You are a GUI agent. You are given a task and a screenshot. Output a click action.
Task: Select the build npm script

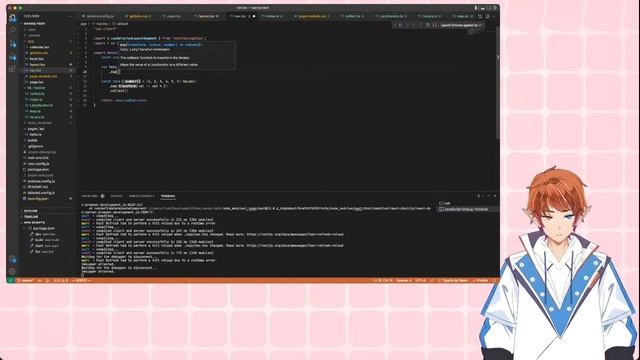pos(44,240)
